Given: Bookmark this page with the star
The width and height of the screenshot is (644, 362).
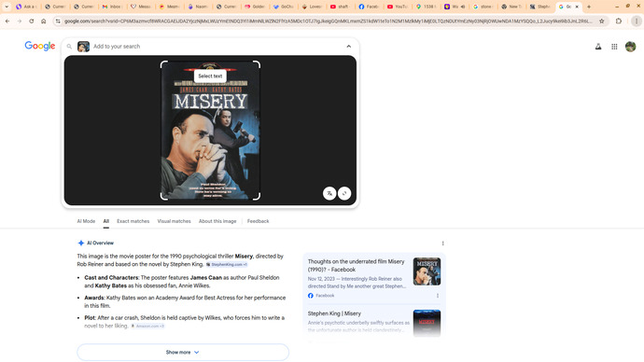Looking at the screenshot, I should (x=601, y=21).
